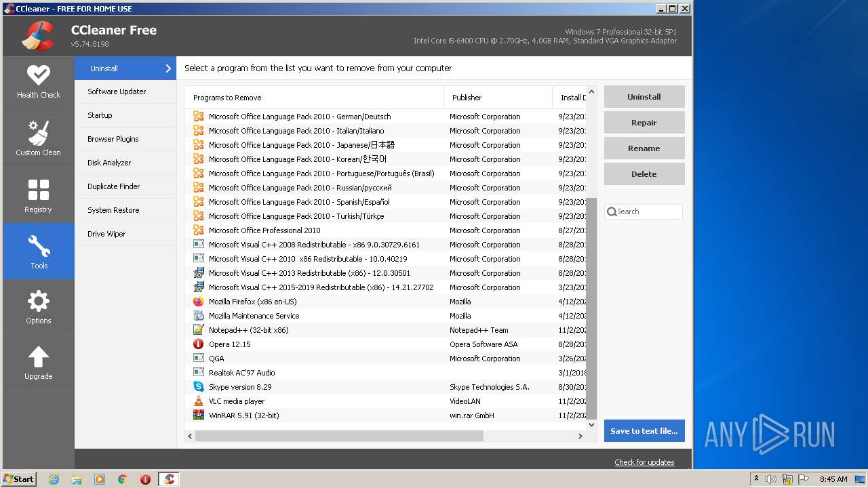Image resolution: width=868 pixels, height=488 pixels.
Task: Click the Uninstall tab arrow chevron
Action: coord(168,68)
